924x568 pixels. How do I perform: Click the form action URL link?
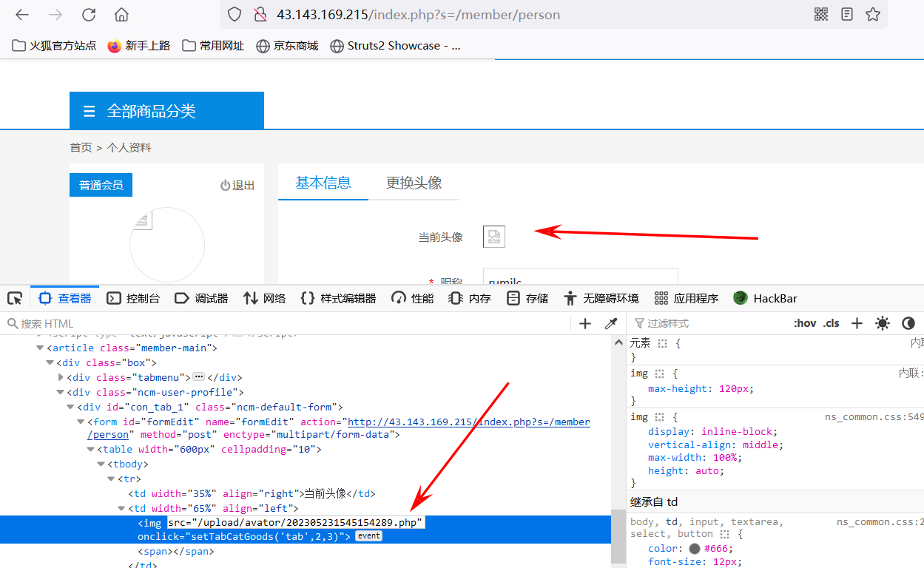[x=469, y=422]
